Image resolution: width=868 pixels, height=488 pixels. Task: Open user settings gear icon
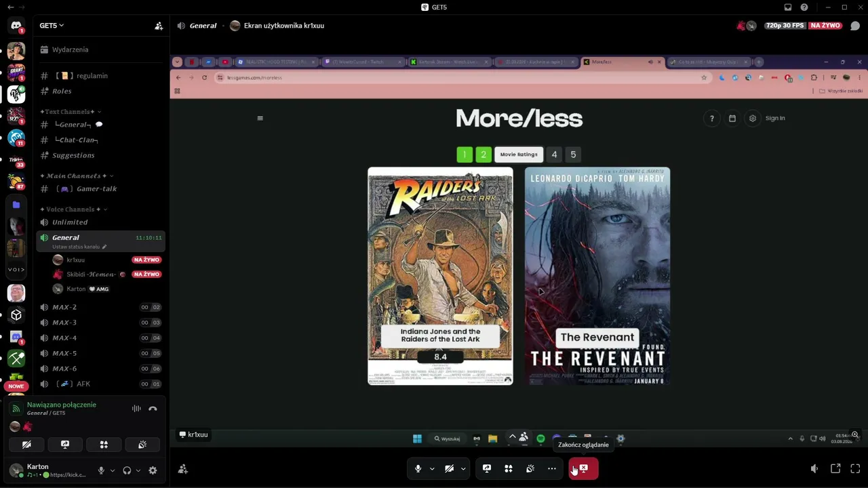pyautogui.click(x=153, y=470)
